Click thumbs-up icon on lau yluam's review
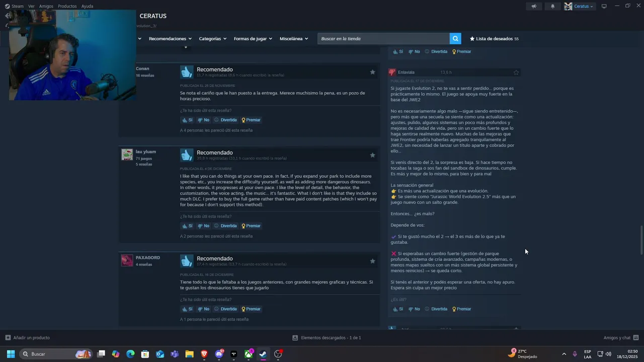The image size is (644, 362). pos(187,155)
